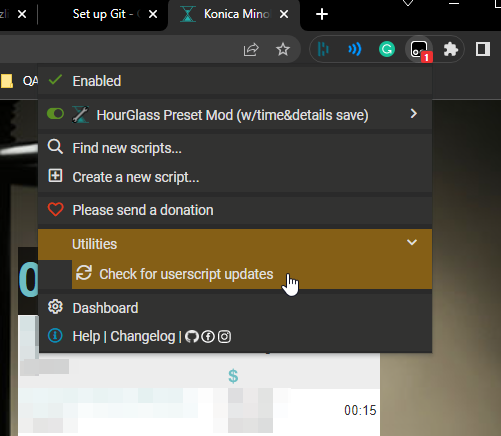Open a new browser tab
Screen dimensions: 501x436
click(322, 14)
